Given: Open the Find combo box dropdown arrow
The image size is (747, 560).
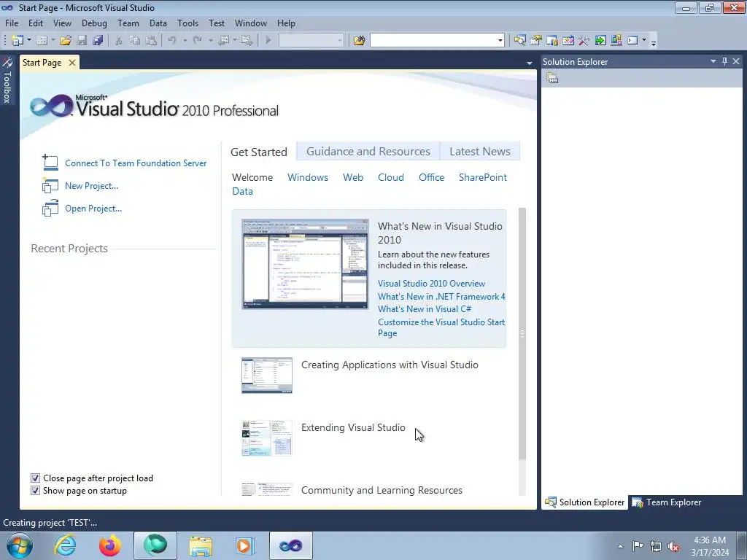Looking at the screenshot, I should point(500,41).
